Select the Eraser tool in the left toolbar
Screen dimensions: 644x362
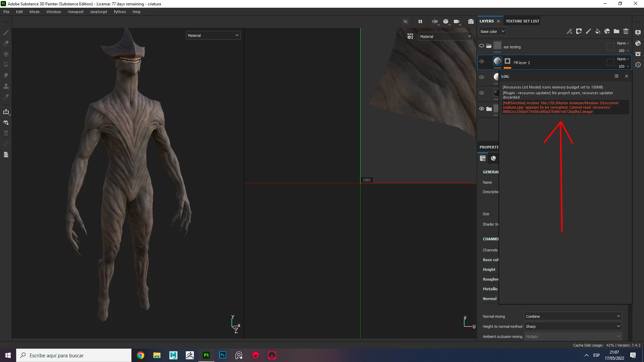(x=6, y=43)
